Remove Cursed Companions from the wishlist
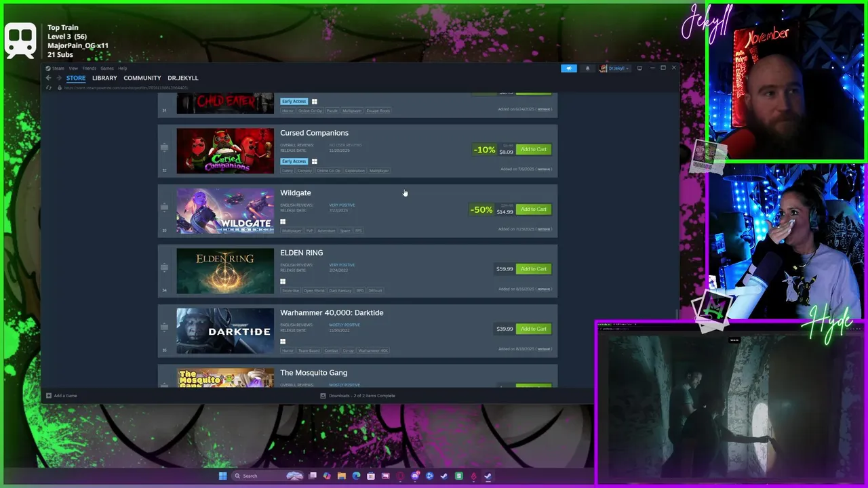This screenshot has width=868, height=488. coord(543,169)
